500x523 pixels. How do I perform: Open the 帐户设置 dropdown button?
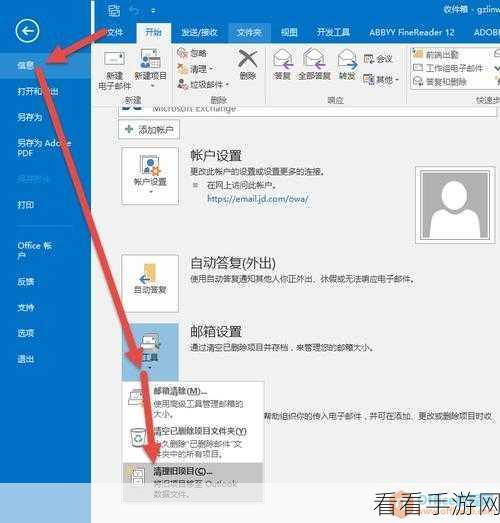[x=150, y=176]
